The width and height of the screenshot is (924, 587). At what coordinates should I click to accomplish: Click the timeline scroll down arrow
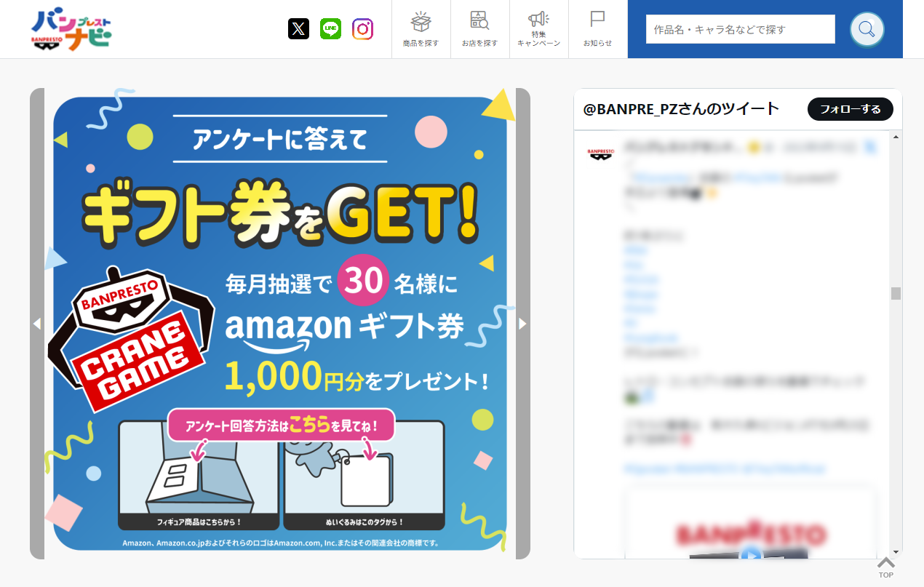896,552
